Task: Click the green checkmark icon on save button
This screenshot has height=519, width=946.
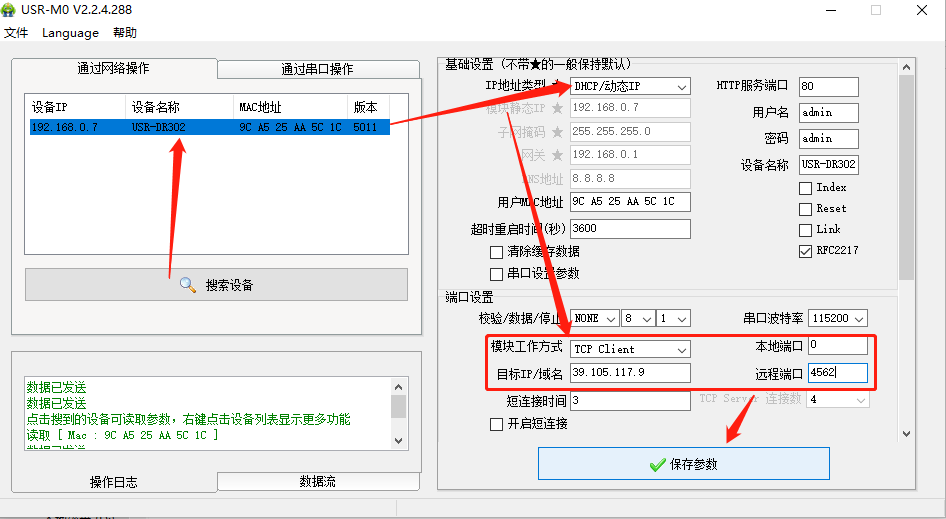Action: pyautogui.click(x=657, y=465)
